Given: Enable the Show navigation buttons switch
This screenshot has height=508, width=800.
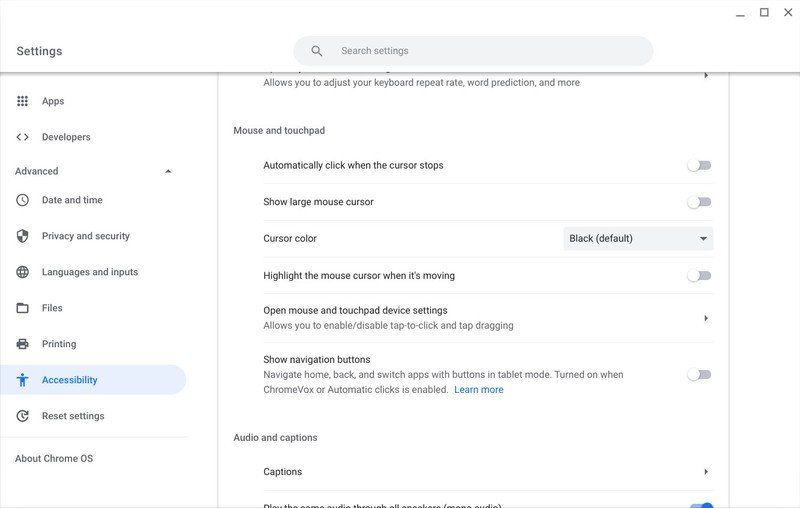Looking at the screenshot, I should (699, 375).
